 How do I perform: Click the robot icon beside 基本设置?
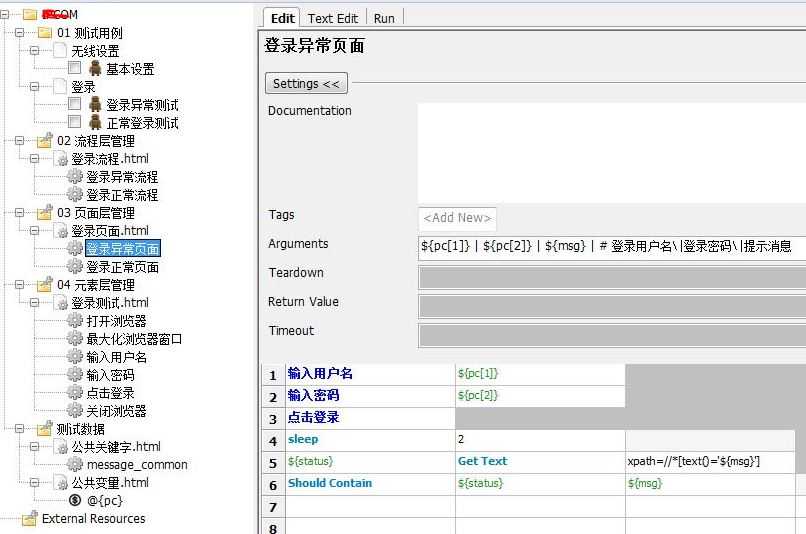[x=95, y=68]
